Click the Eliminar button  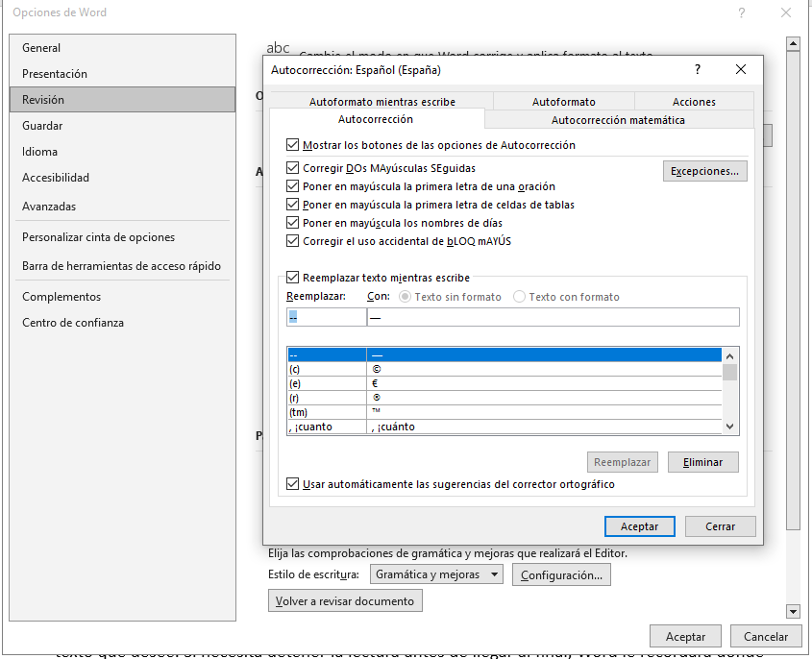point(702,462)
